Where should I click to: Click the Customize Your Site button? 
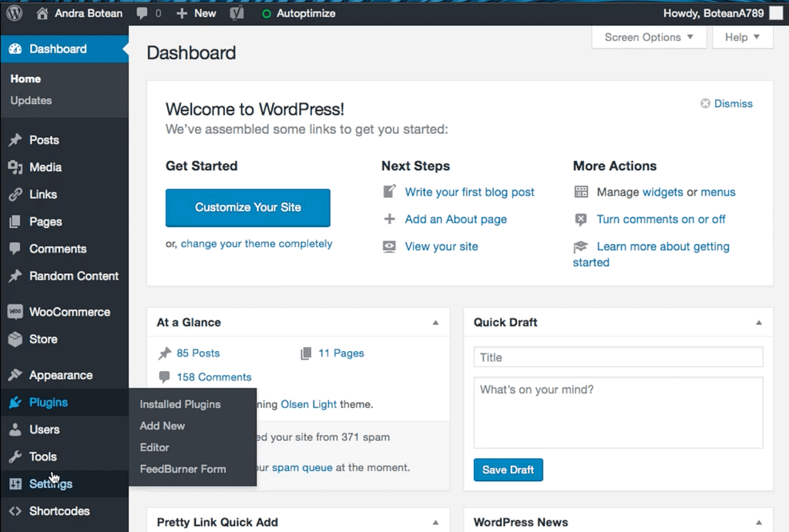click(248, 208)
